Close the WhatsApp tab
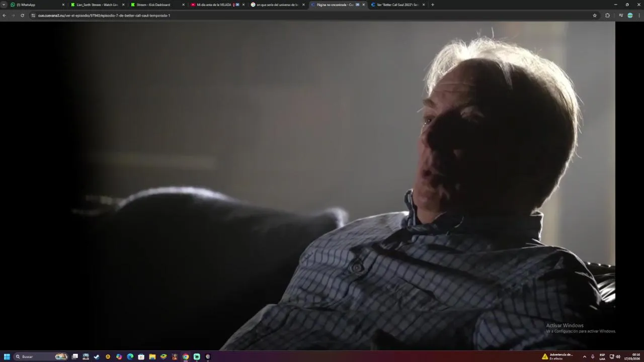The image size is (644, 362). tap(63, 5)
